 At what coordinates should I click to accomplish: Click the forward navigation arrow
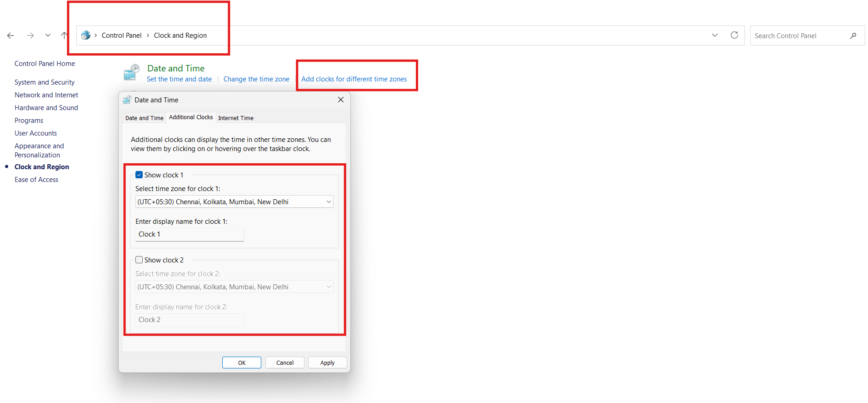[30, 35]
